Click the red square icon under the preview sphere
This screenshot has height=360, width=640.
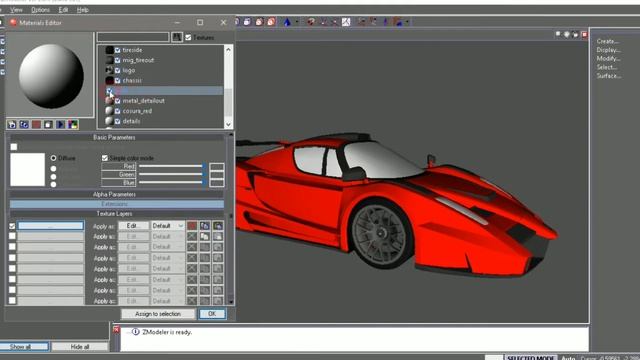pyautogui.click(x=36, y=124)
